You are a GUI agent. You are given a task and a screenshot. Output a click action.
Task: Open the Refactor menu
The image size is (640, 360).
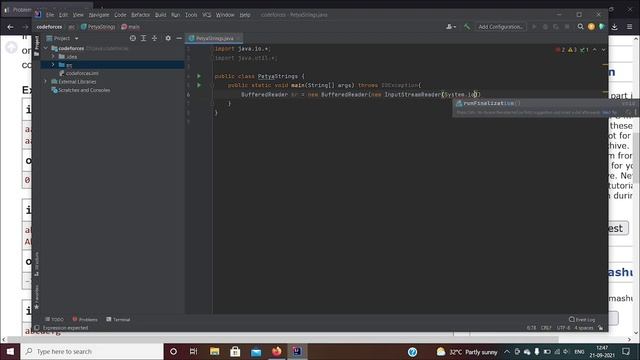(x=140, y=15)
